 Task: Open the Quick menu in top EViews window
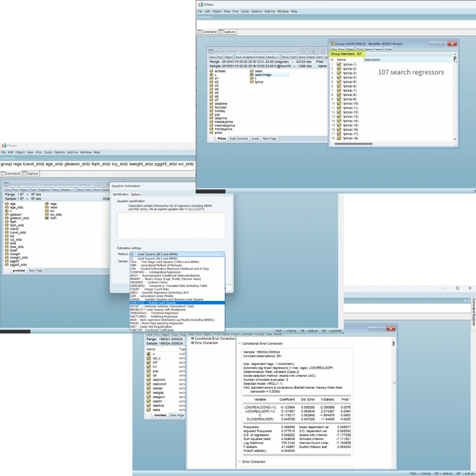(x=245, y=11)
